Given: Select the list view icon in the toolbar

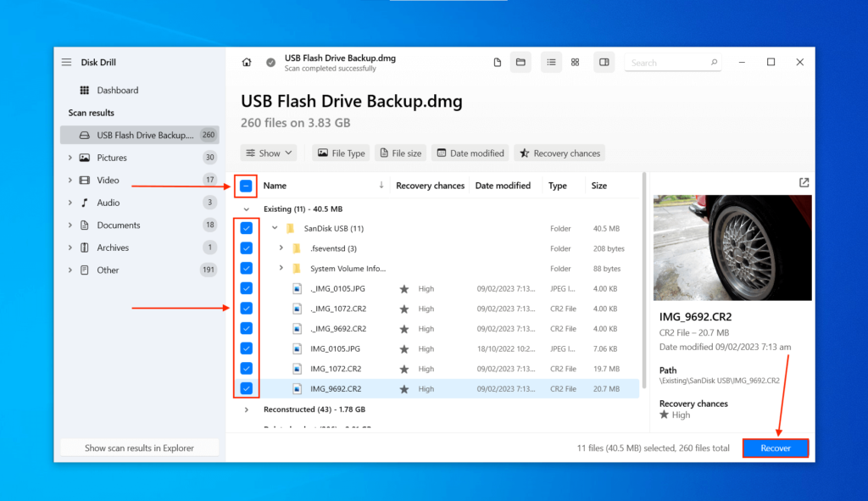Looking at the screenshot, I should (551, 62).
